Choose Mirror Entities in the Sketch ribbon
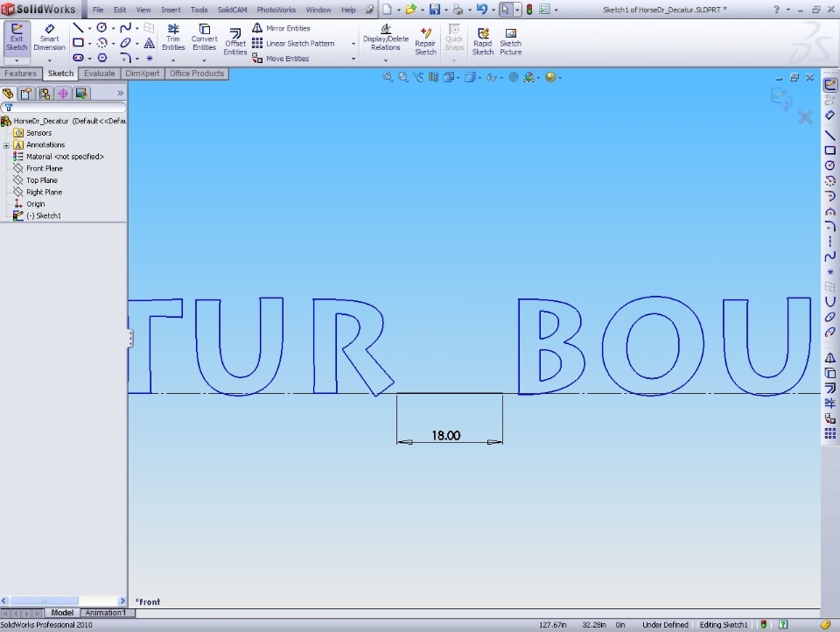840x632 pixels. pyautogui.click(x=282, y=28)
